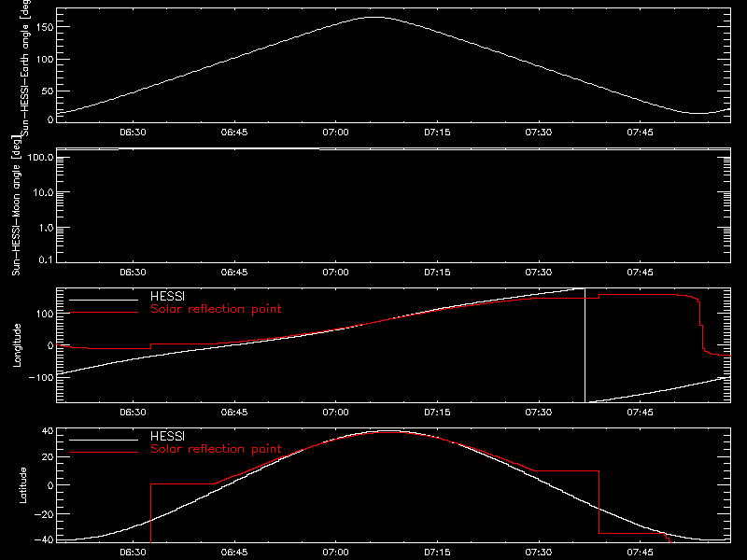This screenshot has width=747, height=560.
Task: Click the Sun-HESSI-Moon angle [deg] axis title
Action: tap(16, 205)
